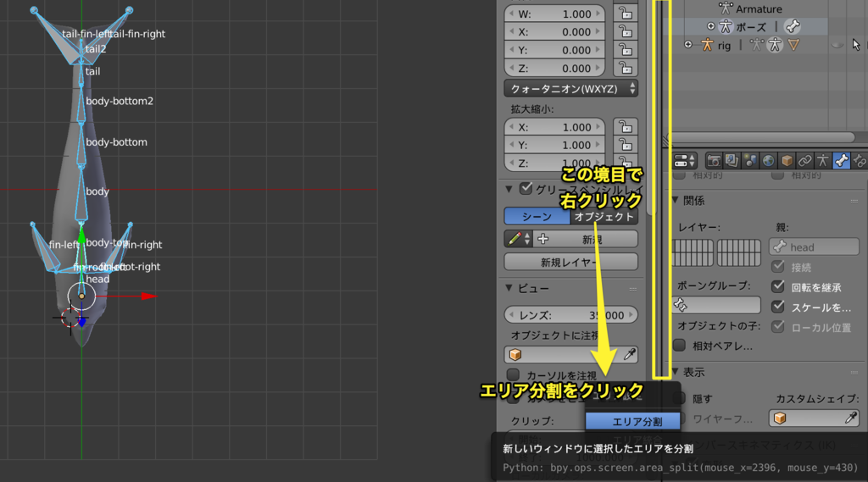The image size is (868, 482).
Task: Collapse the ビュー panel
Action: pyautogui.click(x=509, y=288)
